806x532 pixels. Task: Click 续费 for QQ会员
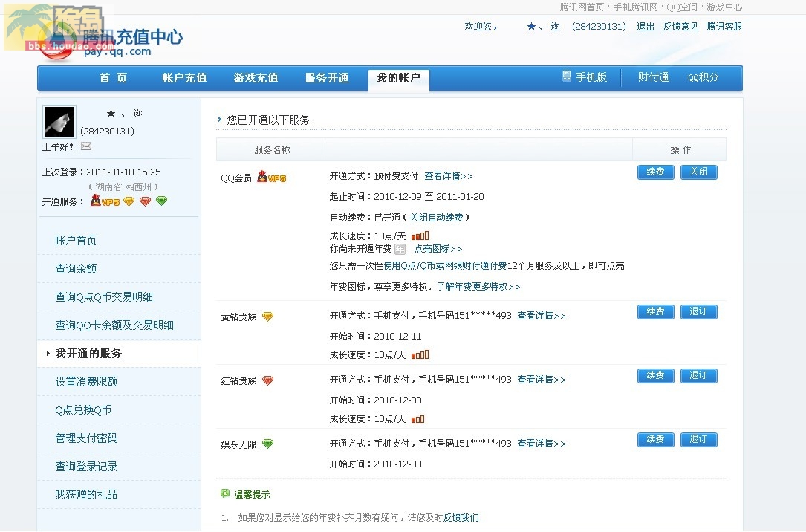click(x=655, y=172)
